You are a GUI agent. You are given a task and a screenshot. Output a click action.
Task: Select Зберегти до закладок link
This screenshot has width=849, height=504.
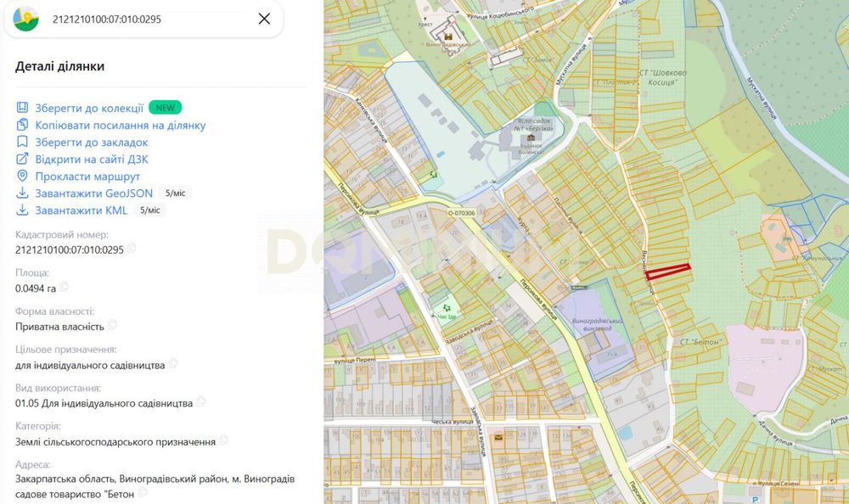point(92,143)
